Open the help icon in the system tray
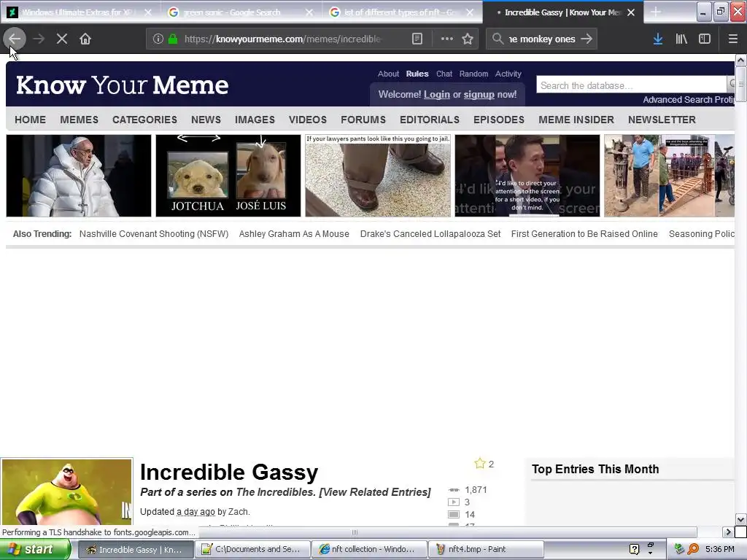This screenshot has height=560, width=747. pyautogui.click(x=634, y=549)
